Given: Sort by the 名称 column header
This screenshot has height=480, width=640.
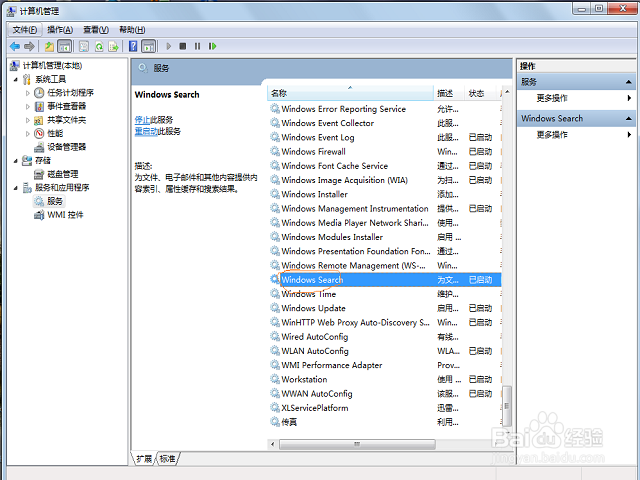Looking at the screenshot, I should (351, 93).
